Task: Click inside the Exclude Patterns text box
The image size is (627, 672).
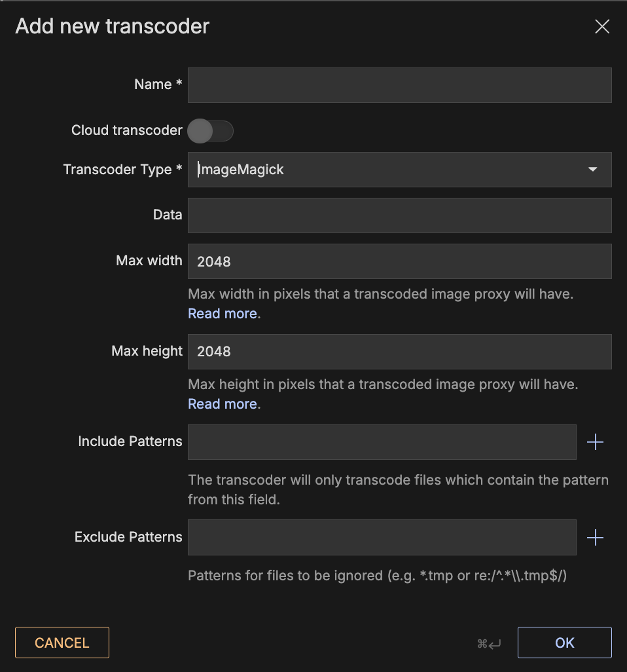Action: [382, 538]
